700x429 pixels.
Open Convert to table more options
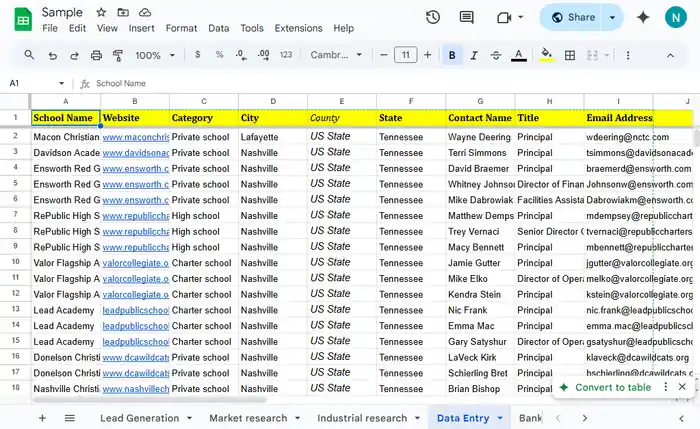pos(666,387)
